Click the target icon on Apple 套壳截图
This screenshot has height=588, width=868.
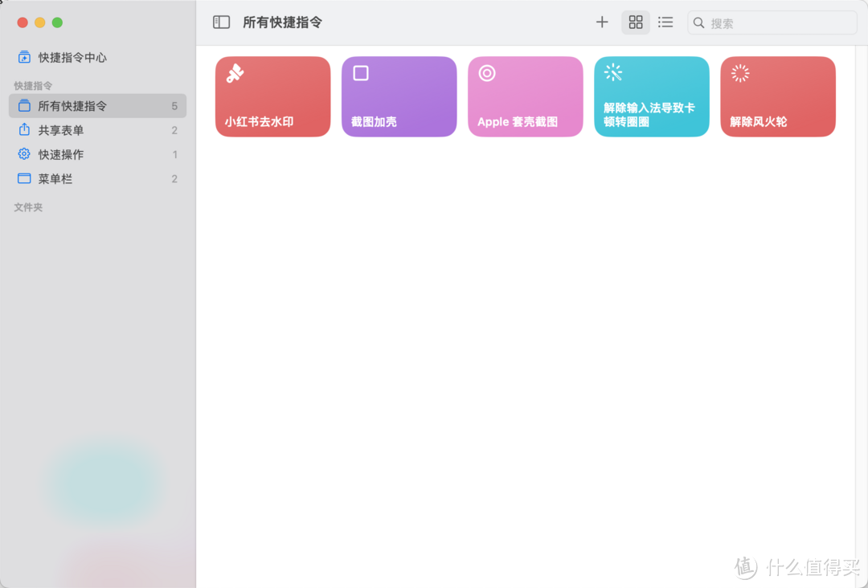[487, 73]
